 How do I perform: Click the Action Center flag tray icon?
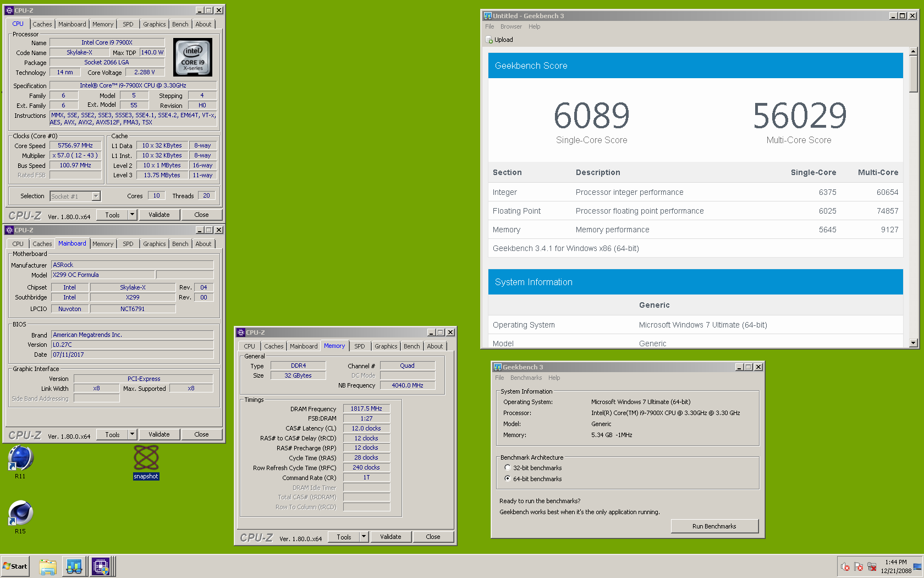pos(859,567)
